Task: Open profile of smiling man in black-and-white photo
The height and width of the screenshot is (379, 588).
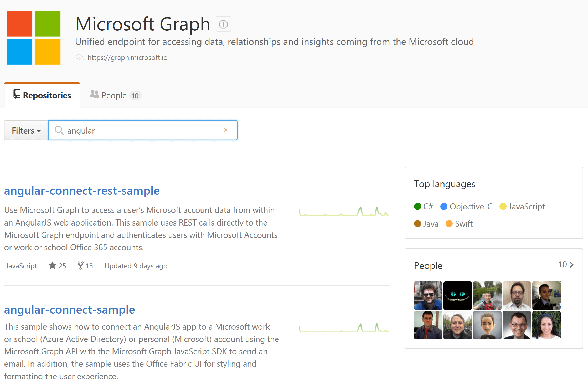Action: (x=517, y=325)
